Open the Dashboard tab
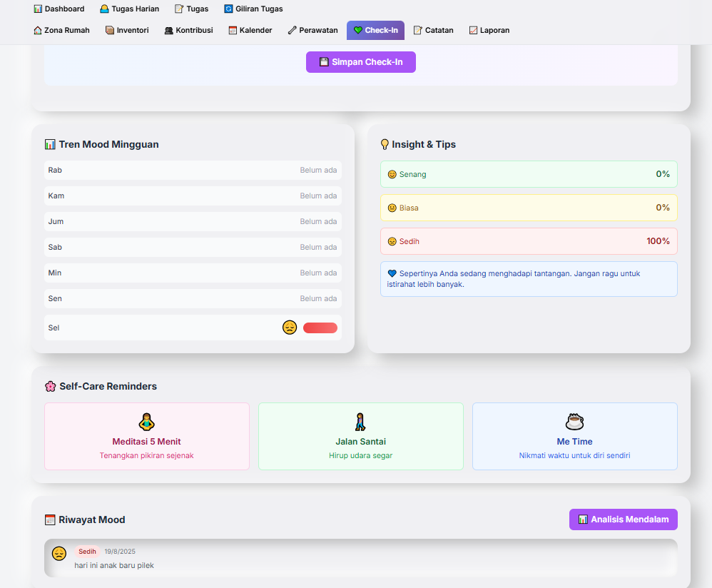The width and height of the screenshot is (712, 588). point(59,9)
